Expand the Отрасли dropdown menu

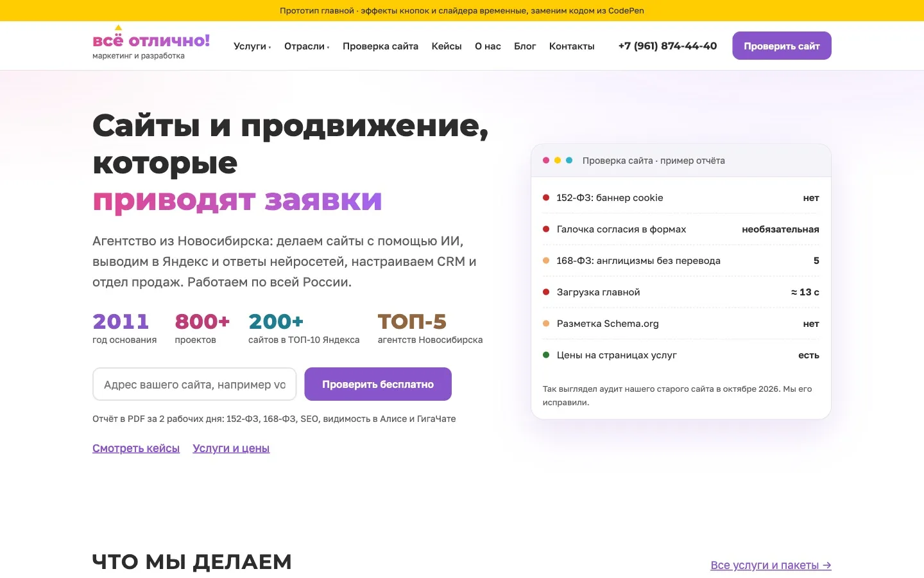pyautogui.click(x=307, y=46)
